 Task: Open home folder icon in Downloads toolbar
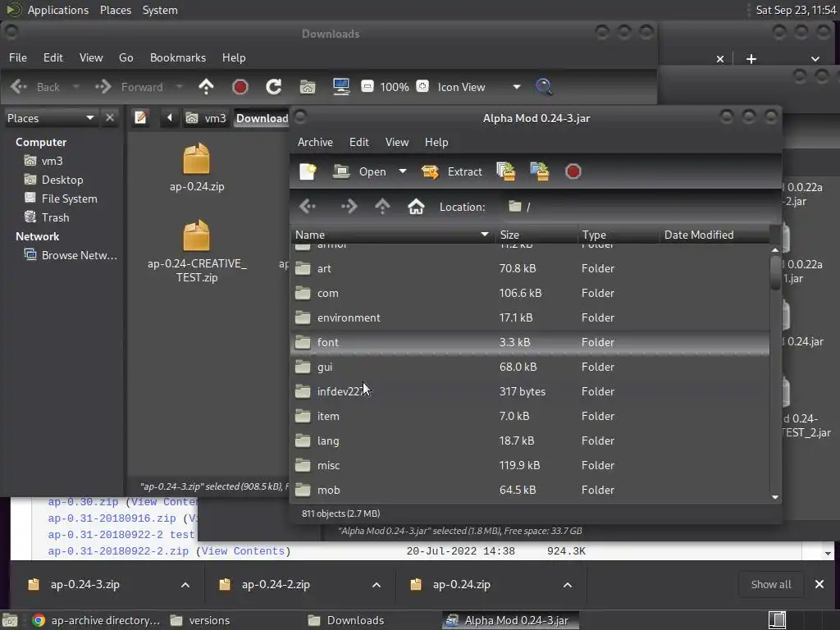tap(308, 87)
